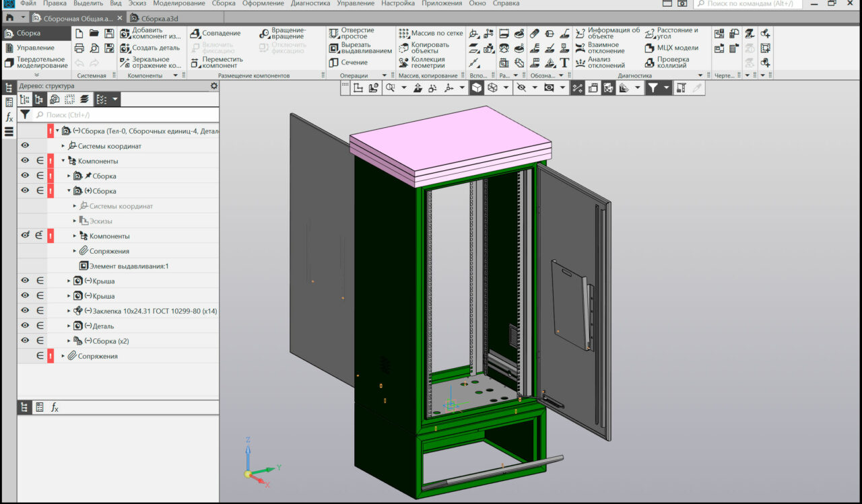Click the New document icon

[x=79, y=33]
